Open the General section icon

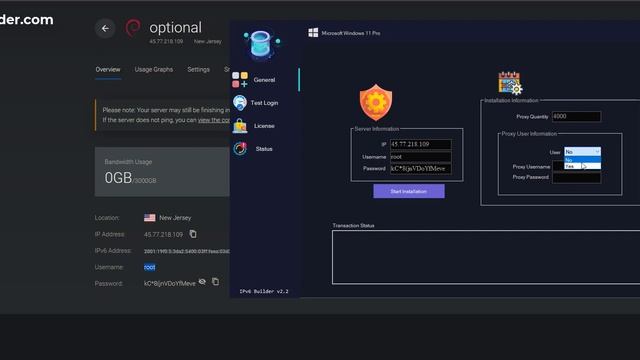click(x=240, y=80)
